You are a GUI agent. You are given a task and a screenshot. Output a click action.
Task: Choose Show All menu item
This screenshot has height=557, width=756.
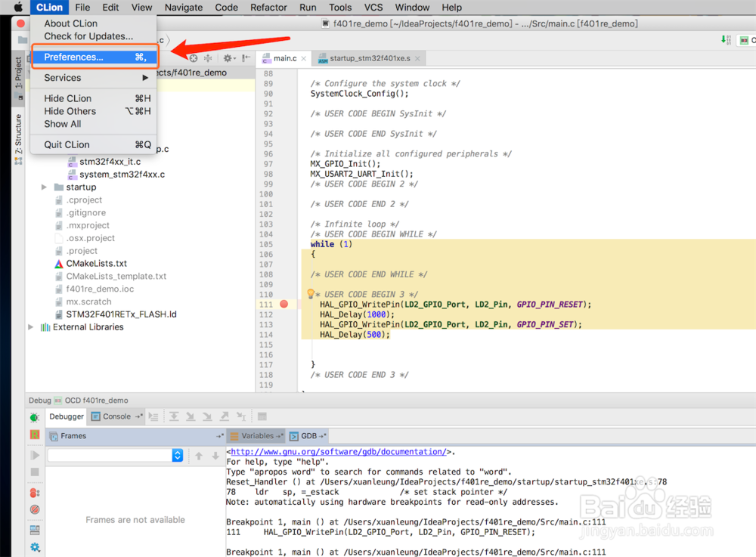(94, 124)
